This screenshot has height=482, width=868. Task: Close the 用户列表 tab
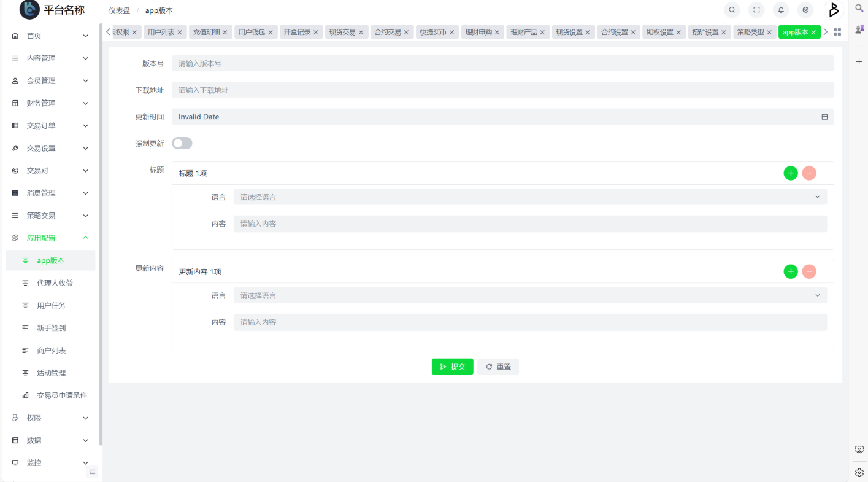[x=180, y=32]
